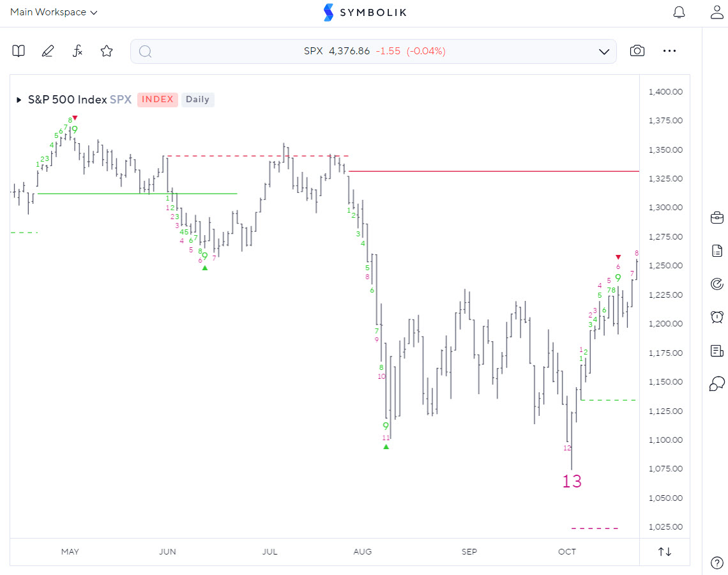The height and width of the screenshot is (575, 728).
Task: Open notifications bell
Action: [x=679, y=12]
